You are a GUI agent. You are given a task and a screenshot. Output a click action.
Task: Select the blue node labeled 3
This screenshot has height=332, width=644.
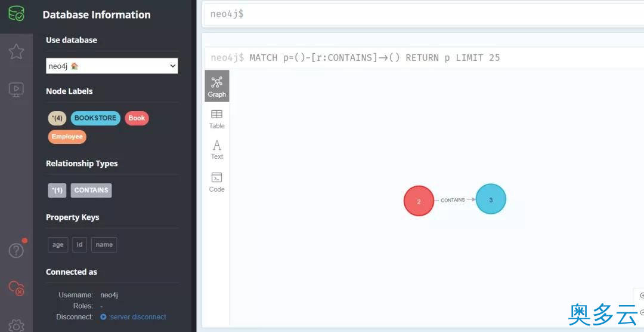[x=491, y=199]
